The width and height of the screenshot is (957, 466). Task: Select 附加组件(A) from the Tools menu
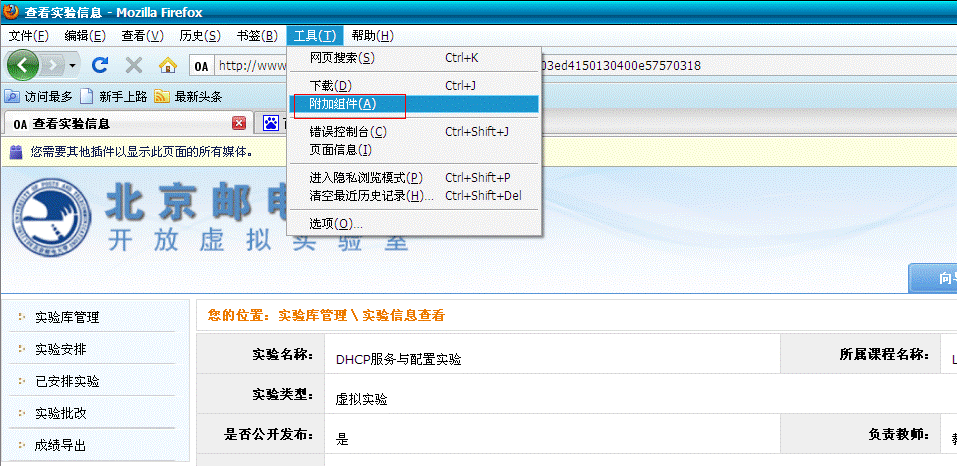[x=343, y=104]
